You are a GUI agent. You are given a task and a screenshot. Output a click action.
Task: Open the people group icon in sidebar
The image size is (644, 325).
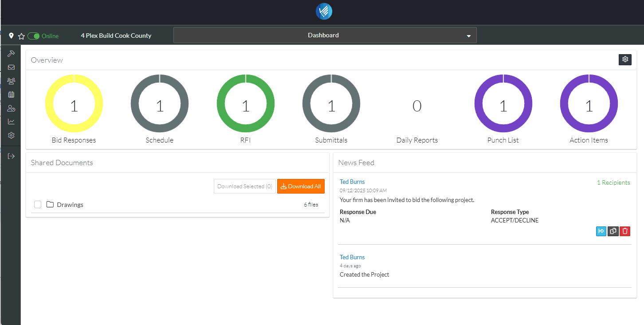(x=11, y=81)
